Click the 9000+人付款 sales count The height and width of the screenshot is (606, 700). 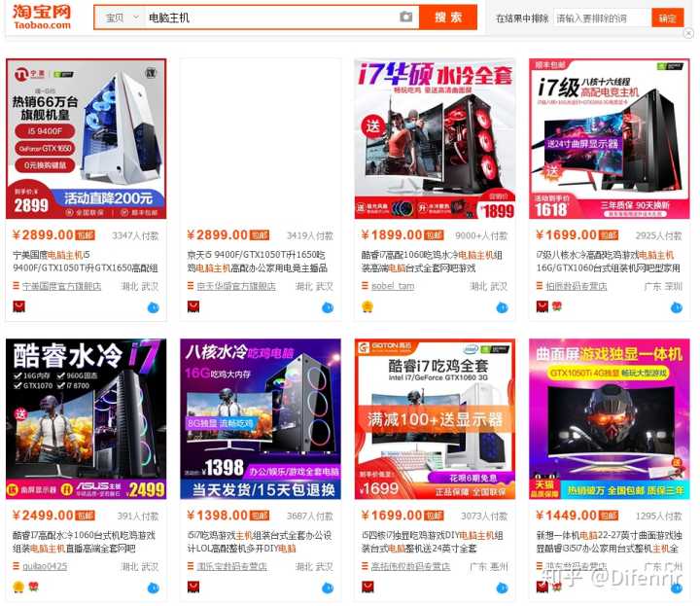pos(481,235)
